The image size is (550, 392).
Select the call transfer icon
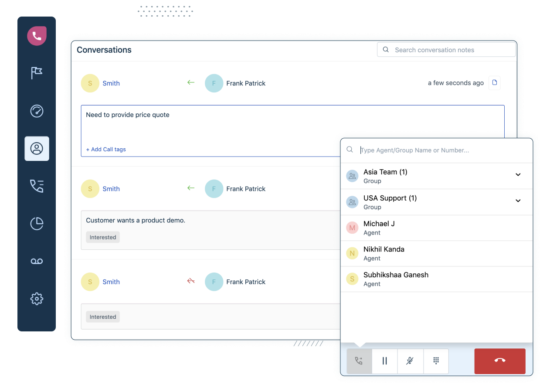click(x=358, y=361)
